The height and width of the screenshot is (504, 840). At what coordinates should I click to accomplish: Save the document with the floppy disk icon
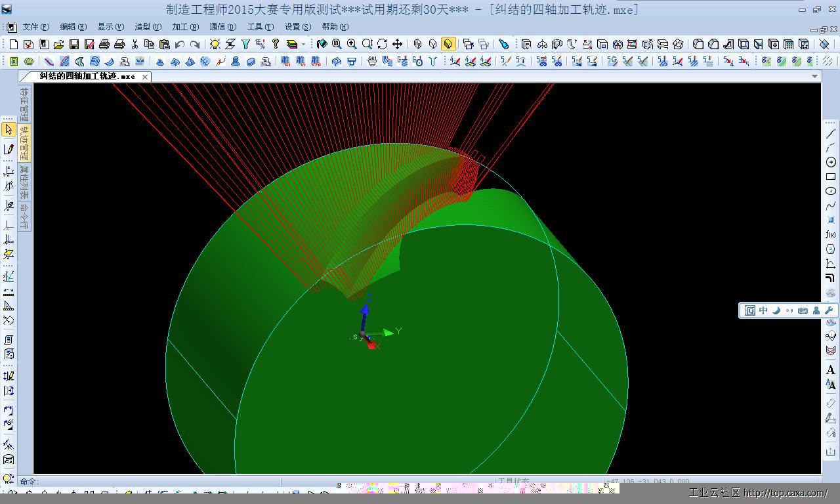(x=73, y=44)
